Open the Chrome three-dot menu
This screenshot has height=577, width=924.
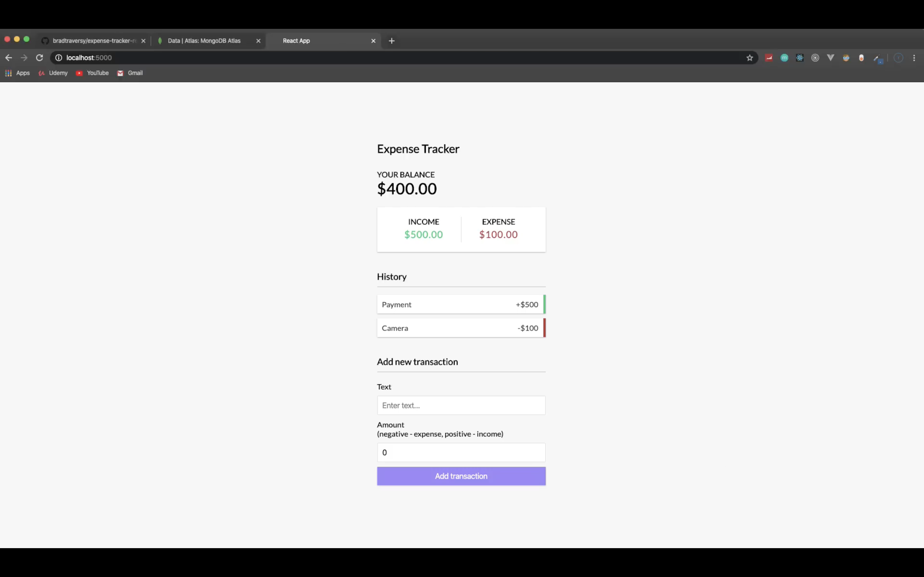tap(914, 58)
